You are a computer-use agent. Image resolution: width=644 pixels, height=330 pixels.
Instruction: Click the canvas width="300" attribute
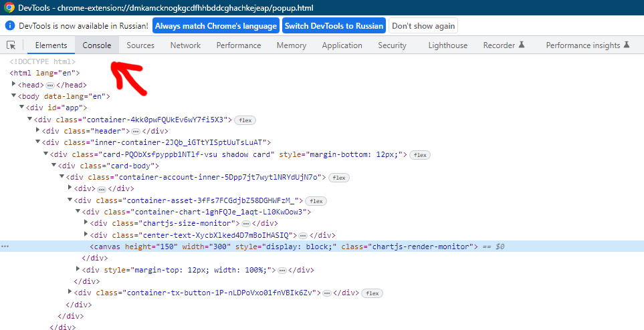click(207, 246)
